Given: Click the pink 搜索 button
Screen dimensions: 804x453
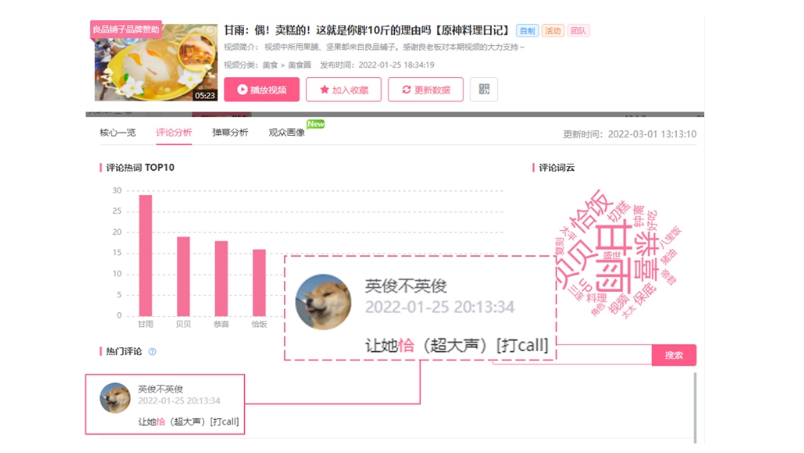Looking at the screenshot, I should [x=674, y=355].
